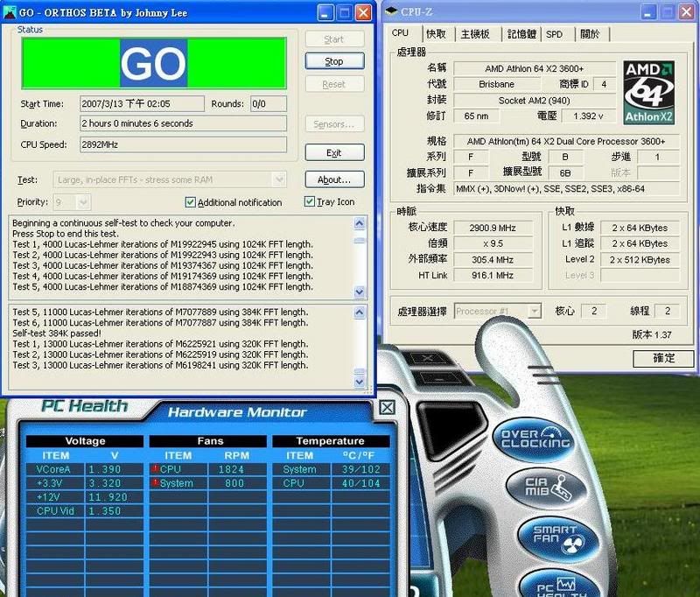The height and width of the screenshot is (597, 700).
Task: Open the About... dialog in Orthos
Action: click(x=334, y=179)
